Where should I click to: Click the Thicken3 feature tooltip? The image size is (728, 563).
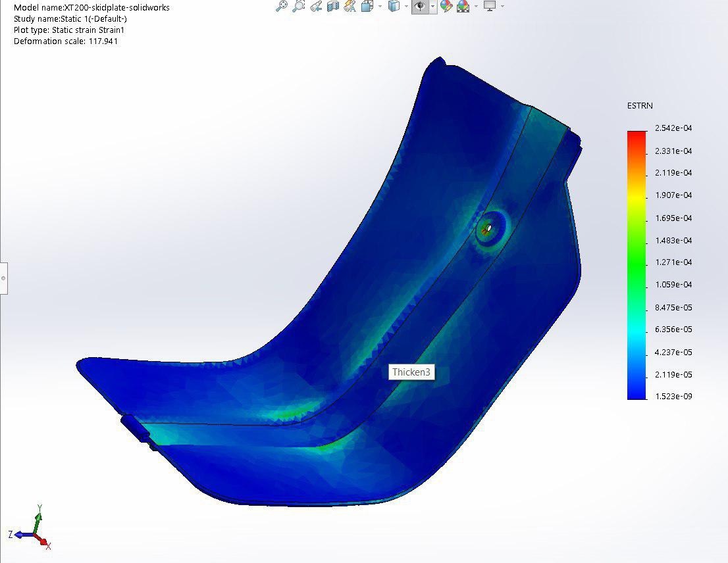tap(411, 372)
